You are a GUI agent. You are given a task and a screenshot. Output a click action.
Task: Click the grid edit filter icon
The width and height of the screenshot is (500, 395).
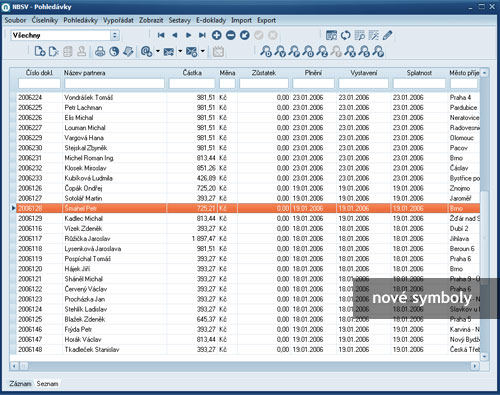(x=373, y=35)
